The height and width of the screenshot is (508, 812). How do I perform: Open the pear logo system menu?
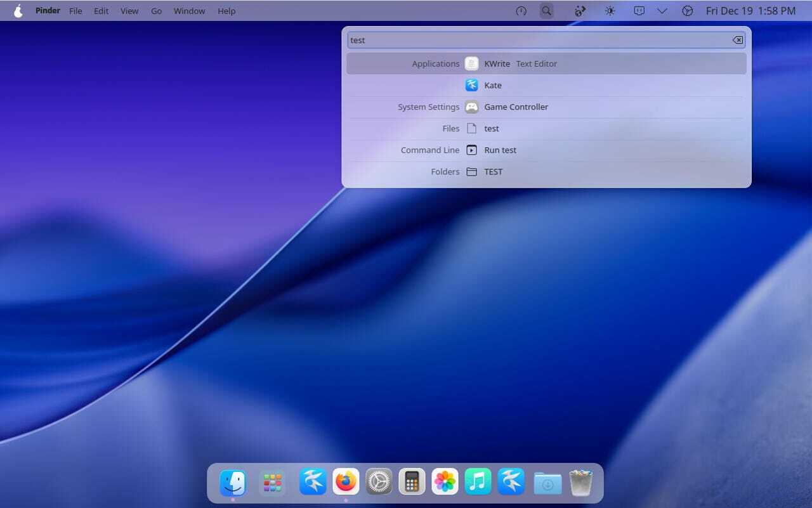(18, 11)
